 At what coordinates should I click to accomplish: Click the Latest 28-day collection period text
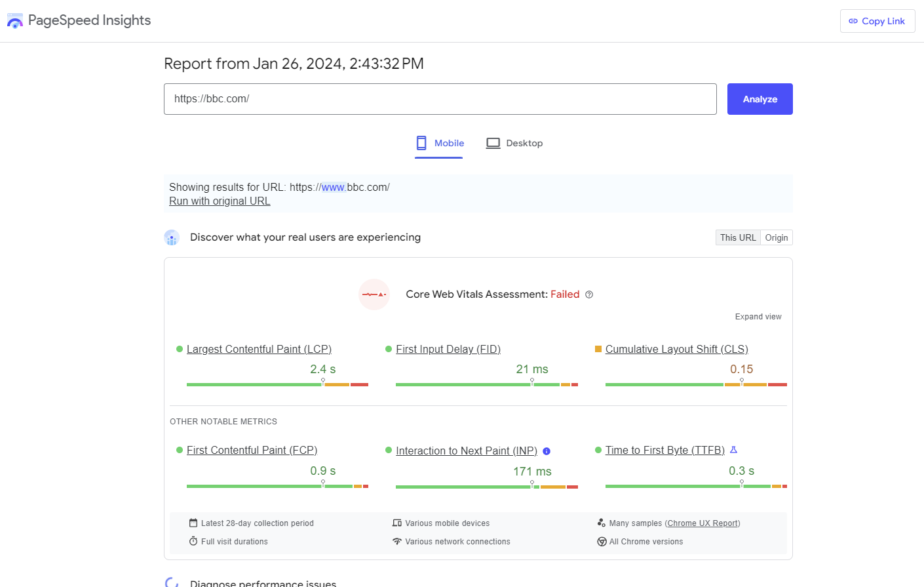[x=258, y=523]
